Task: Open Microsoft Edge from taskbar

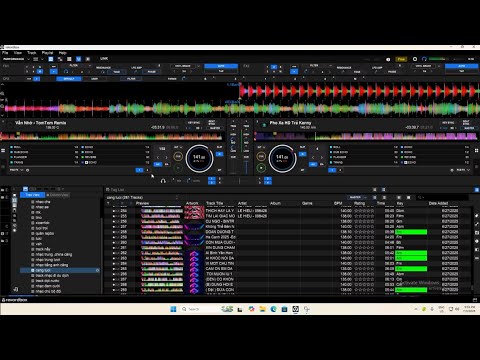Action: click(273, 309)
